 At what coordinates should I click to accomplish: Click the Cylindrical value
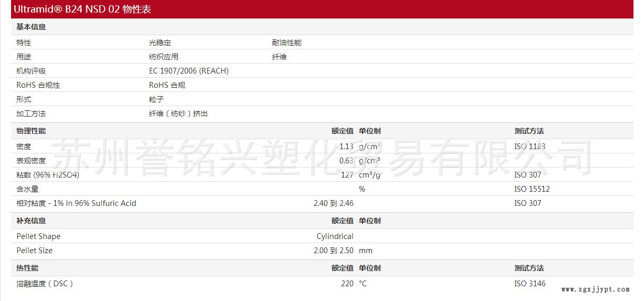pyautogui.click(x=335, y=236)
